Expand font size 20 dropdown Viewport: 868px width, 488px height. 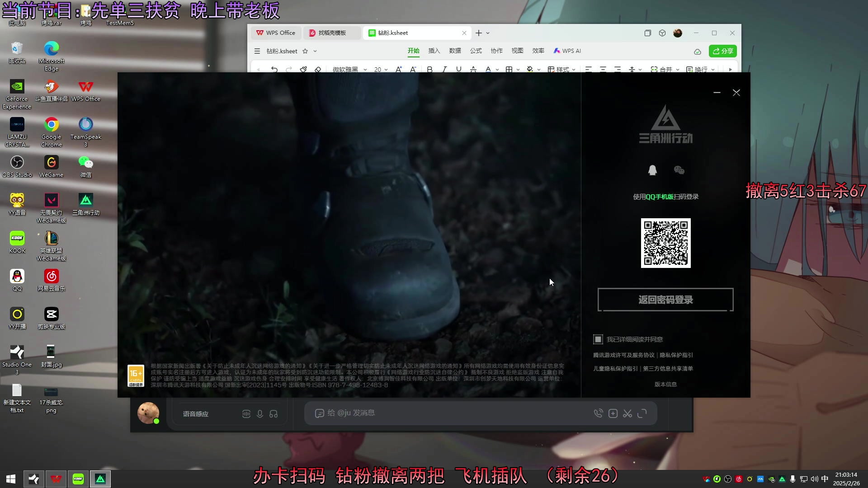click(386, 70)
